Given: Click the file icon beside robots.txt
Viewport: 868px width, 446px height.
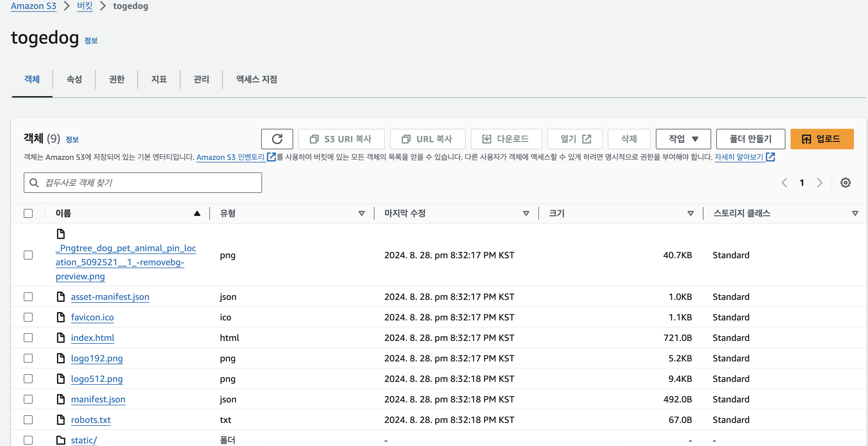Looking at the screenshot, I should [61, 420].
